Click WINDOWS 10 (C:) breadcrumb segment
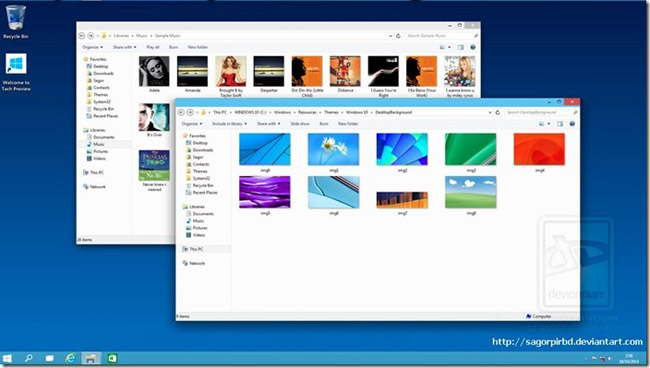Screen dimensions: 650x368 pos(250,112)
